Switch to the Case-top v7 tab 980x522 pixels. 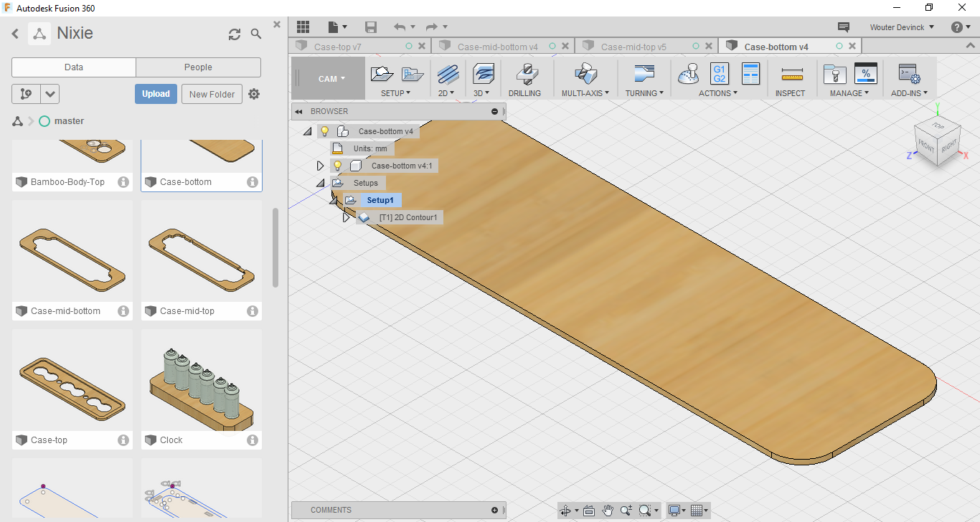click(338, 47)
